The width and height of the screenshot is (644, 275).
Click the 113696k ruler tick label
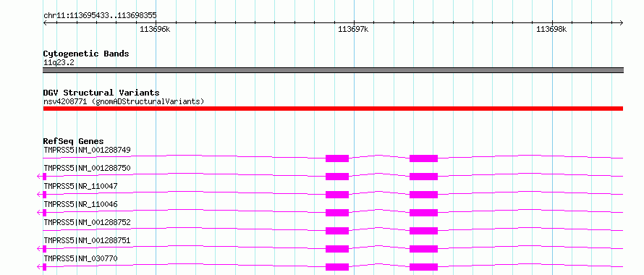tap(155, 29)
